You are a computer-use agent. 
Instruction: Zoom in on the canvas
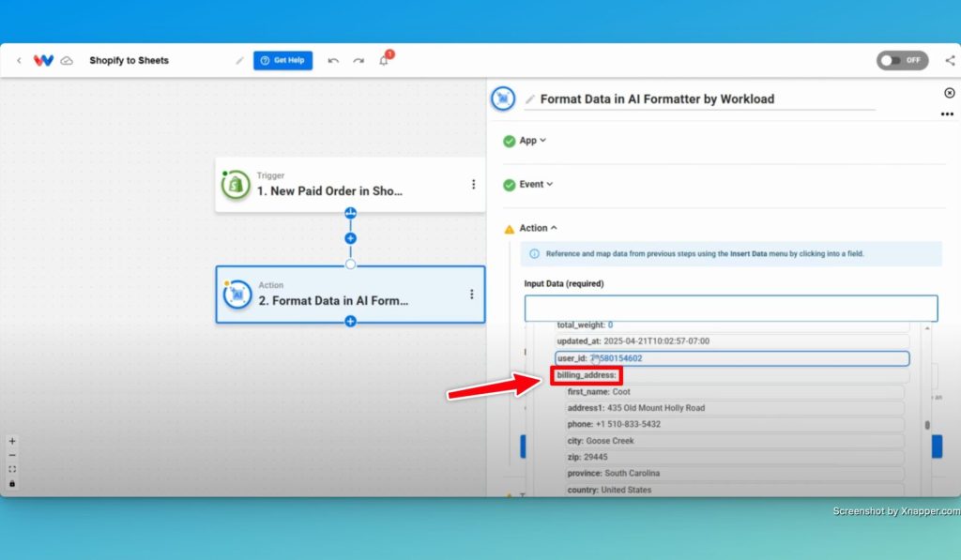pos(12,441)
